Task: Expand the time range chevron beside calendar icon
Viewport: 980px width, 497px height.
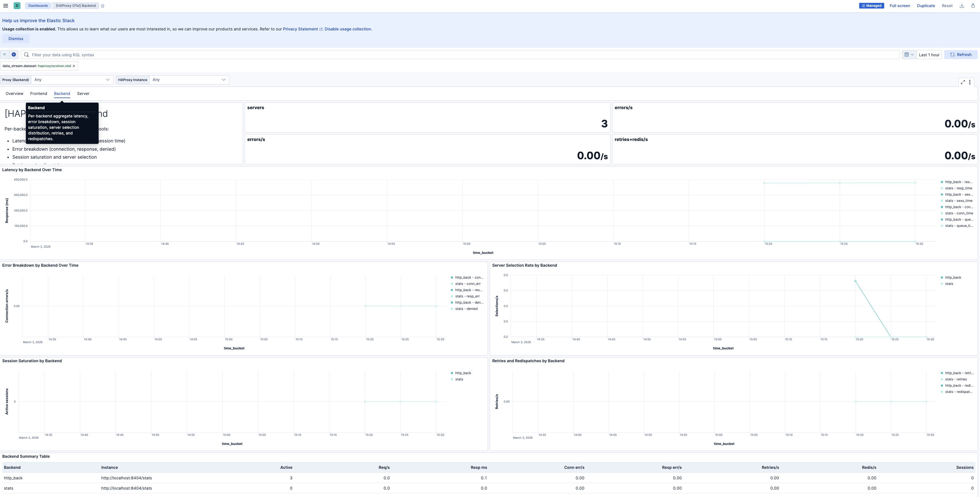Action: [x=912, y=54]
